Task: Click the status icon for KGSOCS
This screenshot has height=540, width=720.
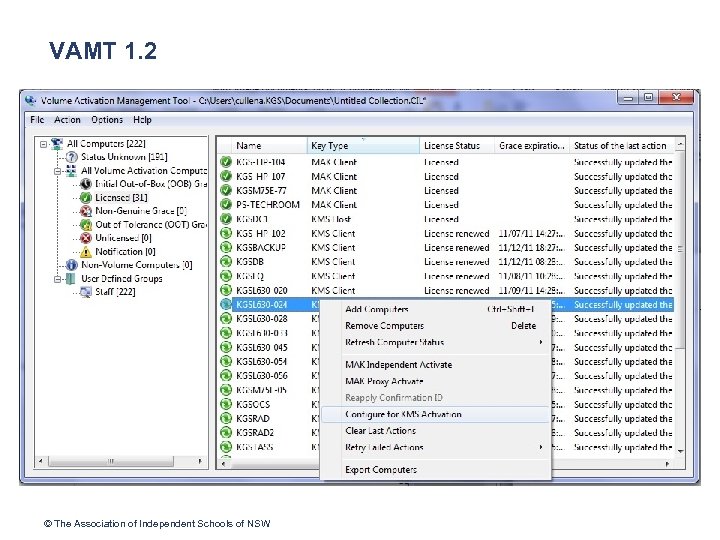Action: click(225, 404)
